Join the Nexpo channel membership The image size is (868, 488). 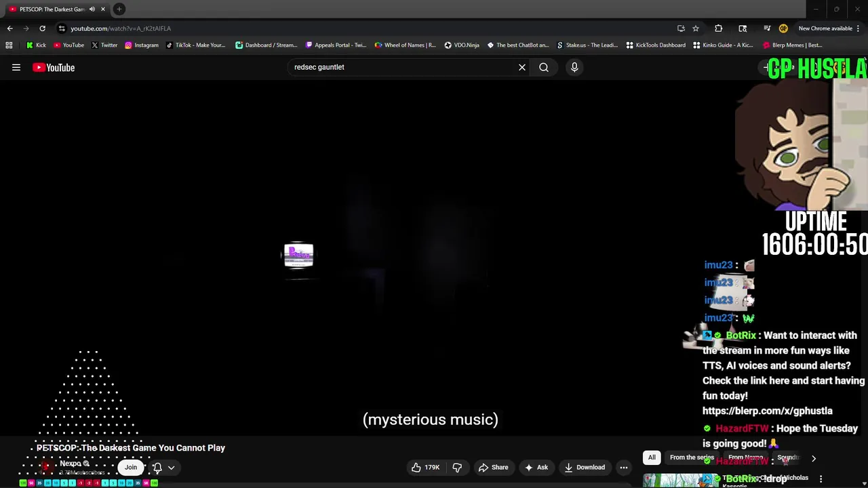(x=131, y=467)
